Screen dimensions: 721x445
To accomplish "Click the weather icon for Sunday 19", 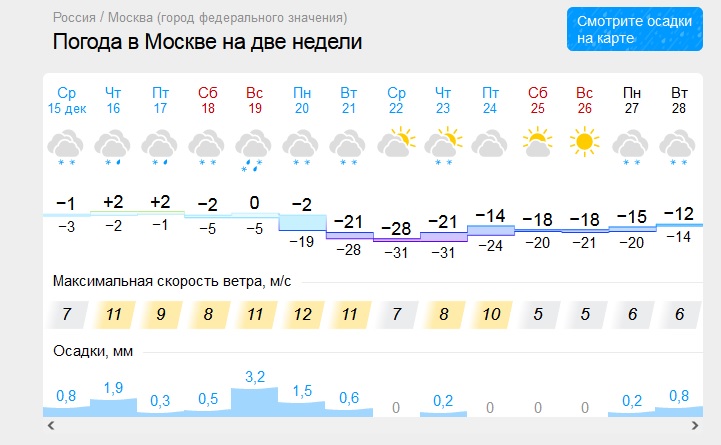I will 255,148.
